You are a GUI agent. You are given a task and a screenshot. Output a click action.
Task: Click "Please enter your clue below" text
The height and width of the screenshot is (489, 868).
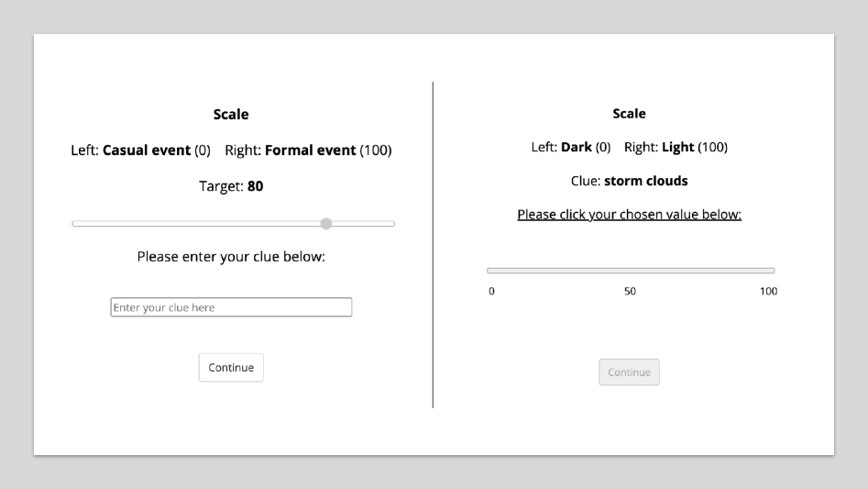(231, 257)
